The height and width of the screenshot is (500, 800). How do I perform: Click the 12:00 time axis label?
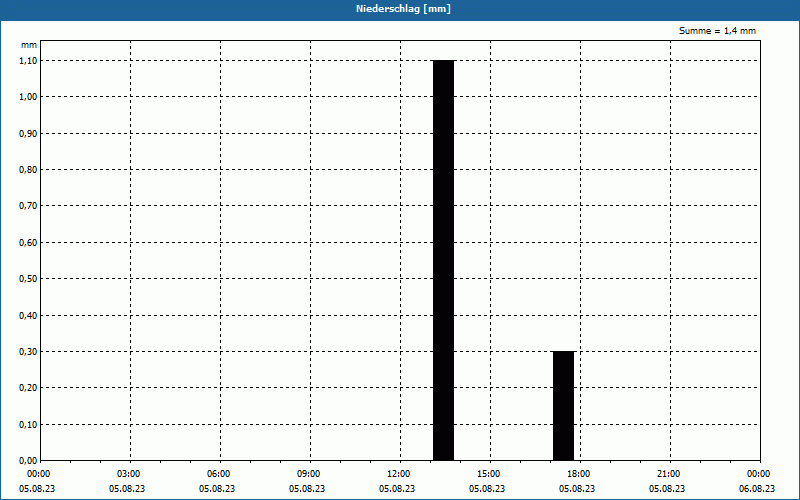(398, 474)
